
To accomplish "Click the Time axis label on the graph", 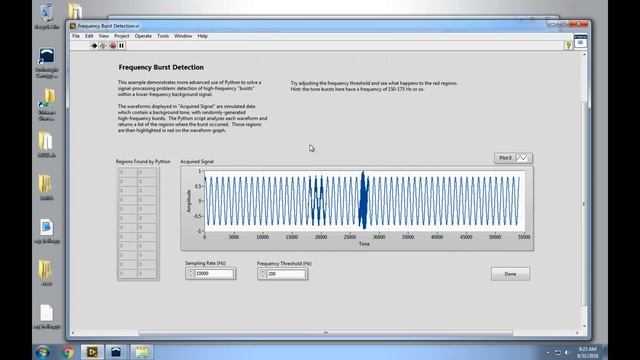I will [x=364, y=244].
